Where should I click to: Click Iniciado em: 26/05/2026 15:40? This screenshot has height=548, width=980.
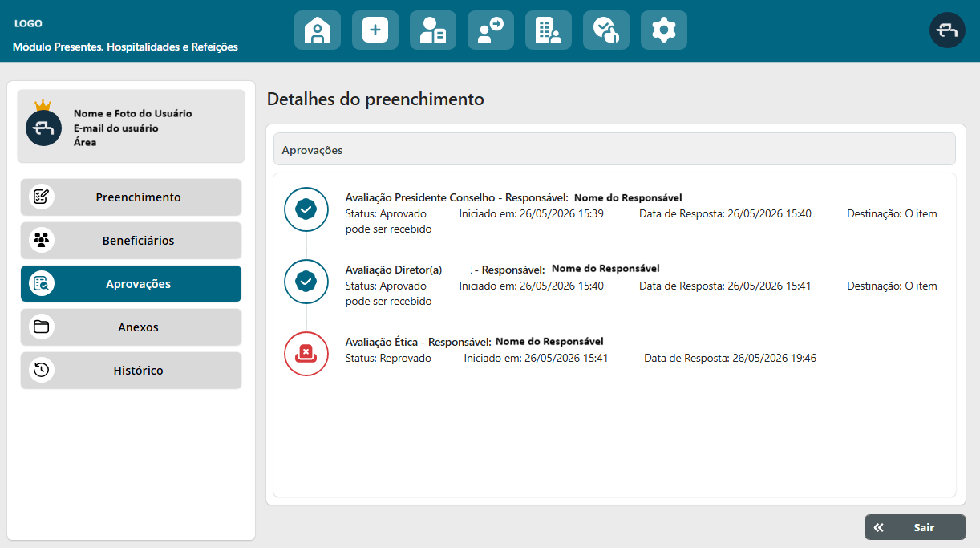531,286
